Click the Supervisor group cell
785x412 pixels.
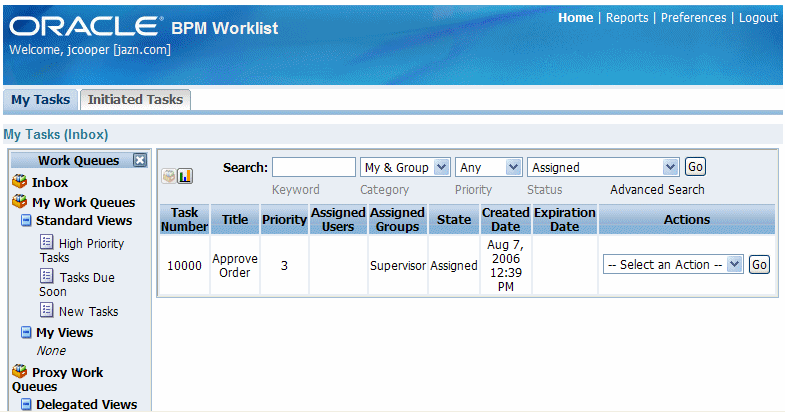[x=398, y=265]
